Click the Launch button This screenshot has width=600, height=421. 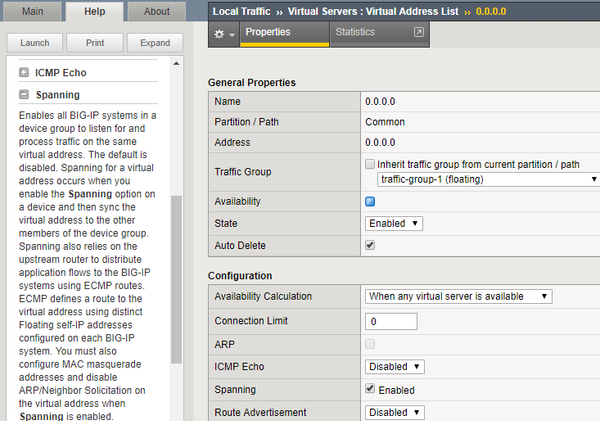tap(35, 43)
